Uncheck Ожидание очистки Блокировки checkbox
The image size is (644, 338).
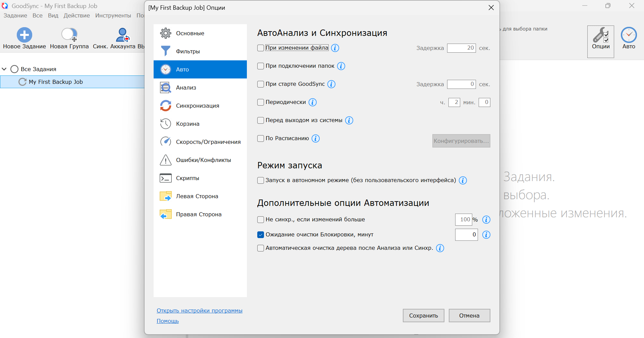pos(261,235)
